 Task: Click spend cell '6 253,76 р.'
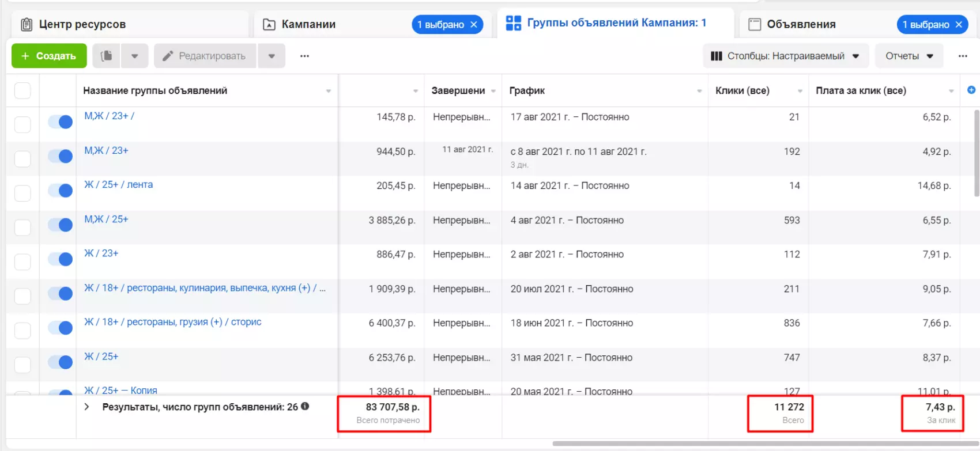click(392, 358)
